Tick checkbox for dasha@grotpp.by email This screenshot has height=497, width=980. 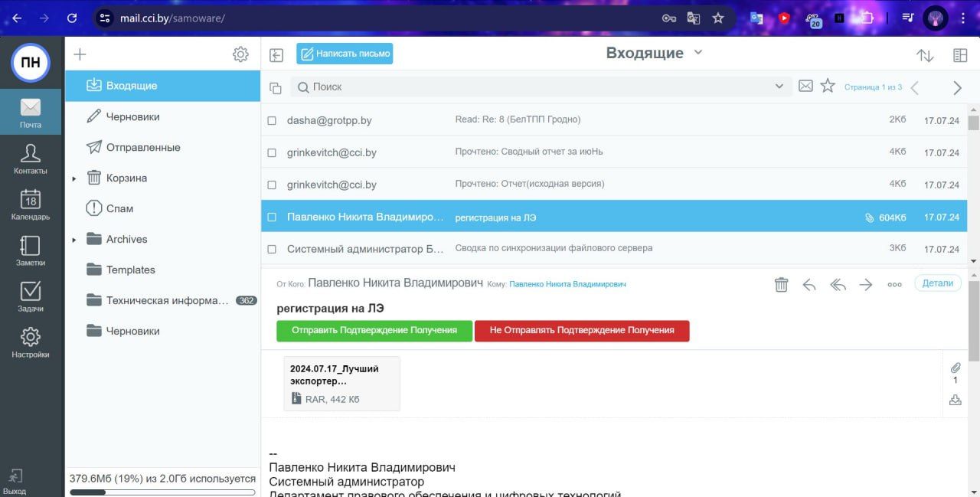(272, 121)
